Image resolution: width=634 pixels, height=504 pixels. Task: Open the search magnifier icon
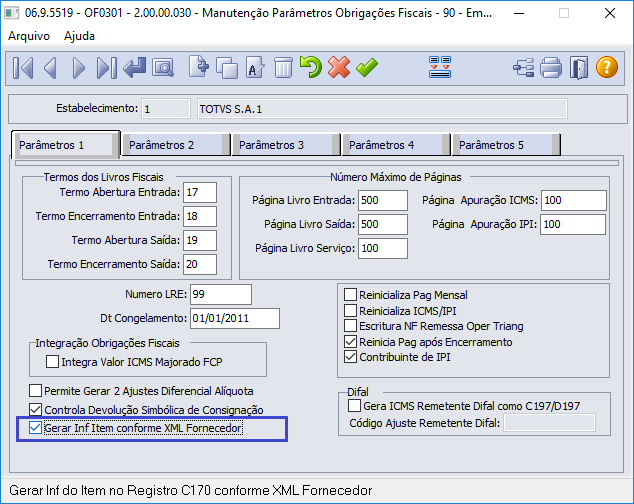tap(163, 68)
